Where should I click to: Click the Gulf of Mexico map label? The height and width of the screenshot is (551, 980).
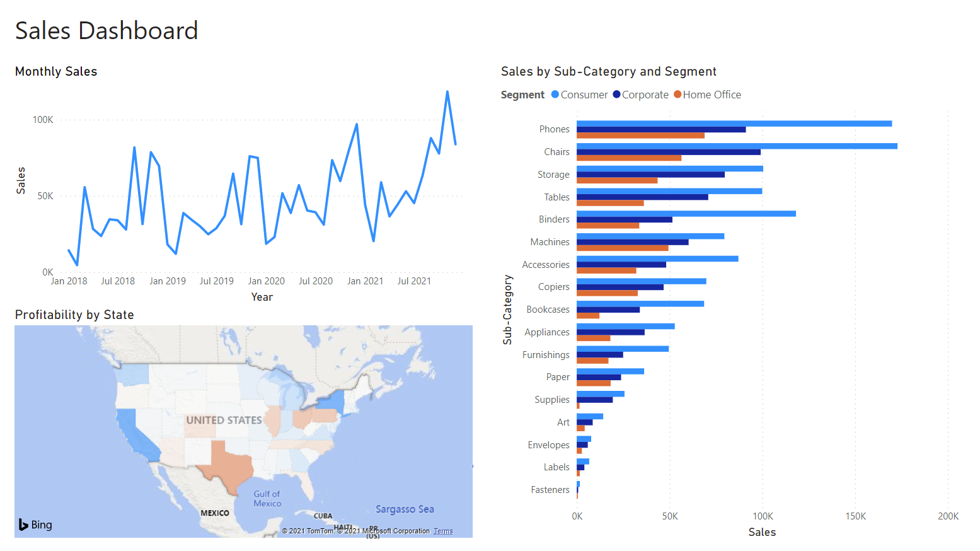[267, 499]
